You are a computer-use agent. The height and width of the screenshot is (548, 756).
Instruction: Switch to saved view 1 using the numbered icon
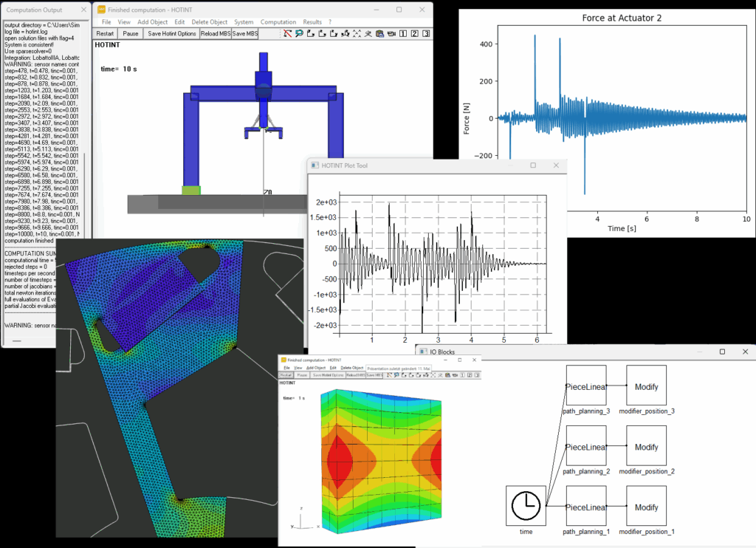[403, 33]
